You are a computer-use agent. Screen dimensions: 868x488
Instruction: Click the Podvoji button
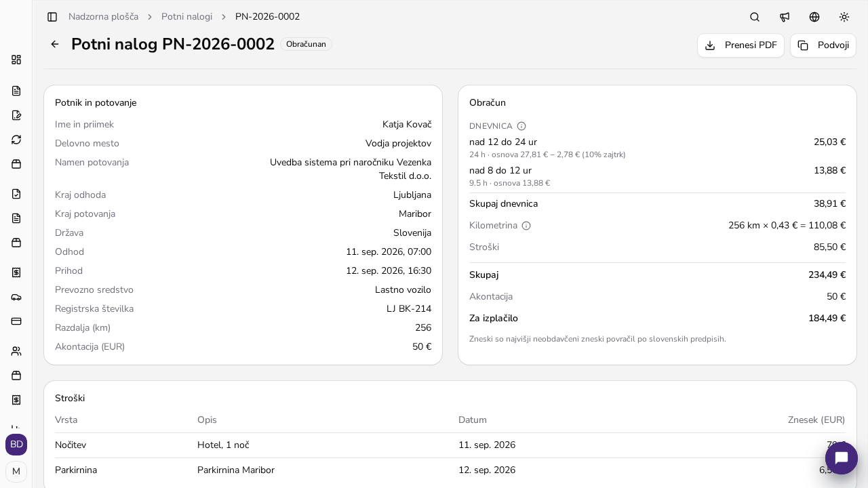coord(823,45)
